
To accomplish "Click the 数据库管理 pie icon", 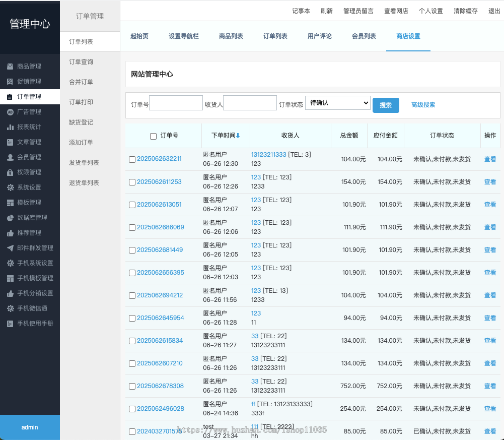I will (10, 218).
